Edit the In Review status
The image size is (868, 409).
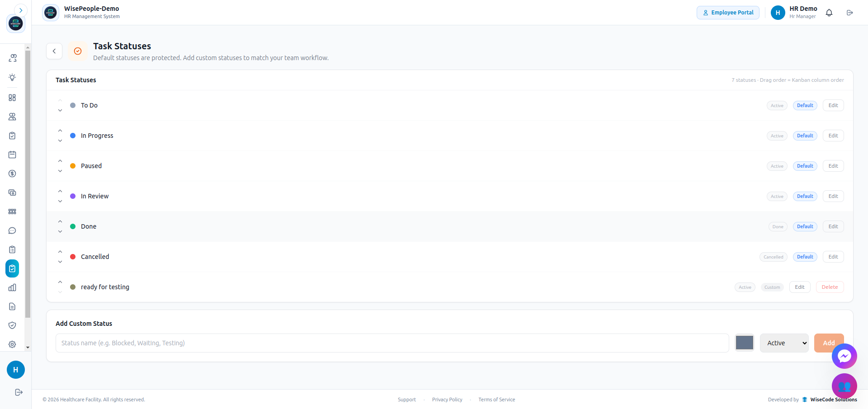tap(833, 196)
